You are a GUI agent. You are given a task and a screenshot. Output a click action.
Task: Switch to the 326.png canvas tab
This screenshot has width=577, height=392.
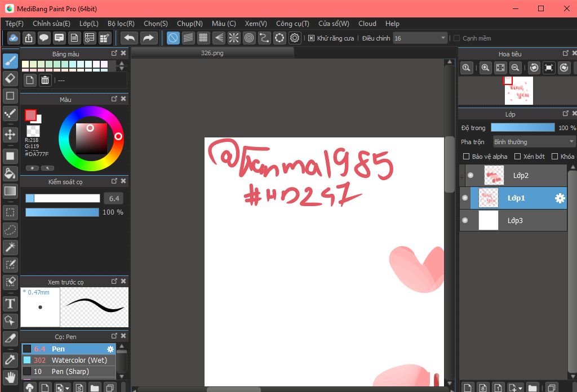pos(212,53)
